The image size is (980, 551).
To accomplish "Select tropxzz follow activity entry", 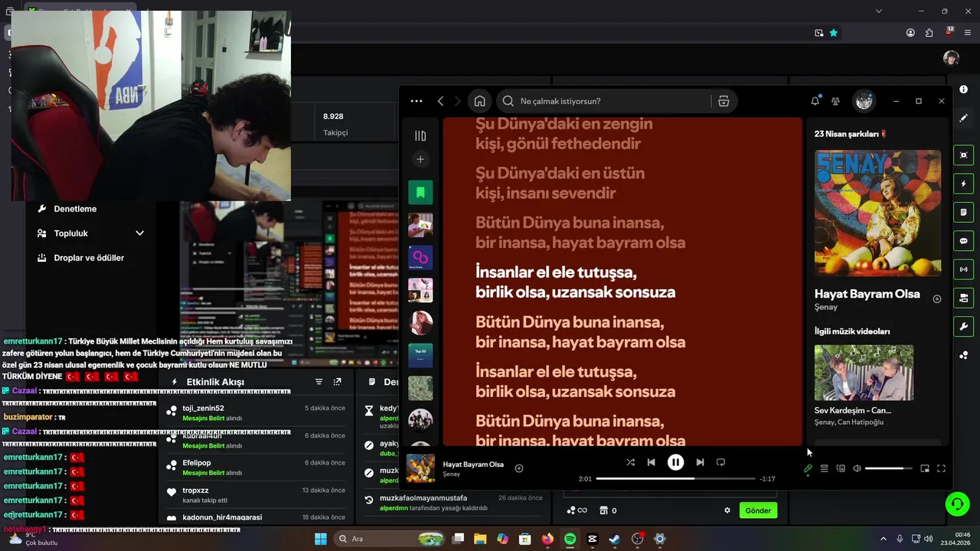I will point(256,494).
